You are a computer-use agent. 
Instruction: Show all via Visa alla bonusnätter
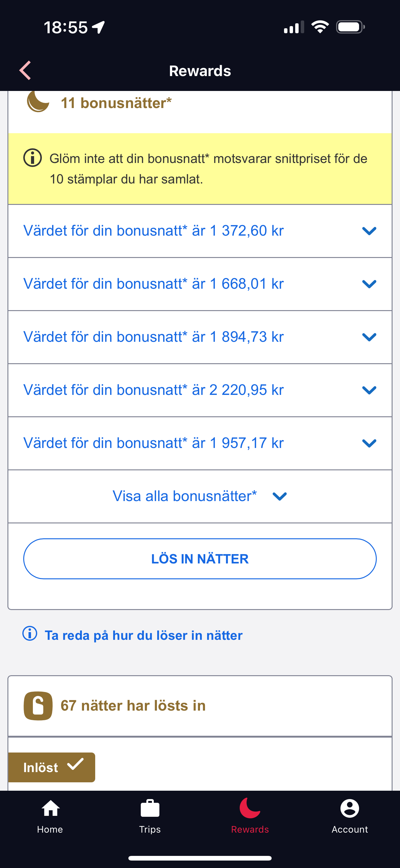click(200, 496)
